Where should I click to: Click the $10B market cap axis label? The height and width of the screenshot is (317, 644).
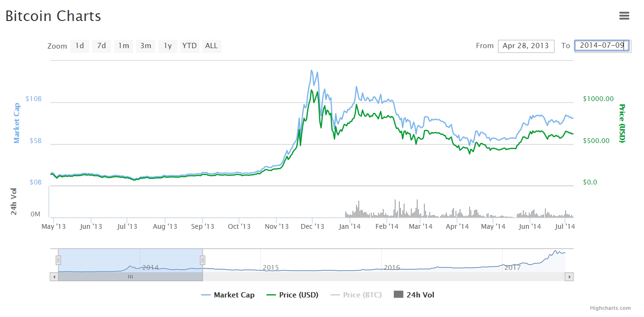(x=33, y=99)
